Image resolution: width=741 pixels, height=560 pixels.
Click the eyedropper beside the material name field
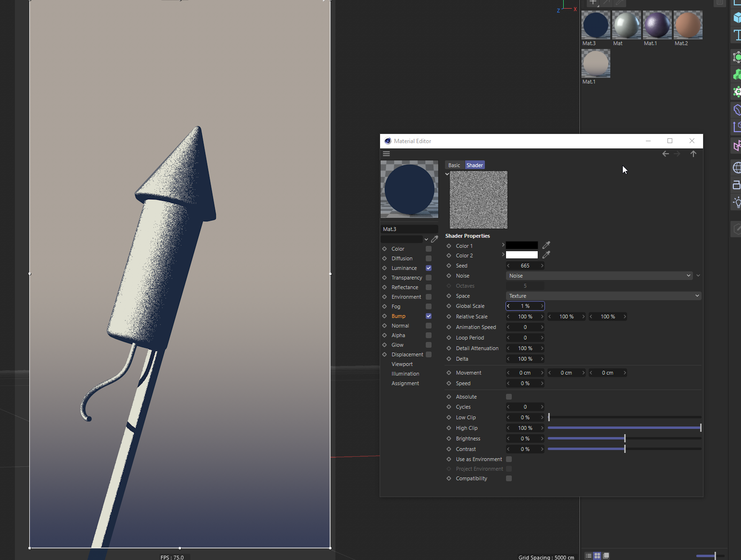[434, 239]
